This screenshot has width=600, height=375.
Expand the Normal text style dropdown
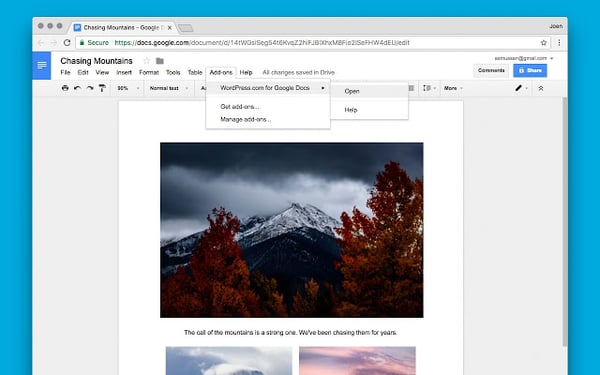tap(169, 88)
